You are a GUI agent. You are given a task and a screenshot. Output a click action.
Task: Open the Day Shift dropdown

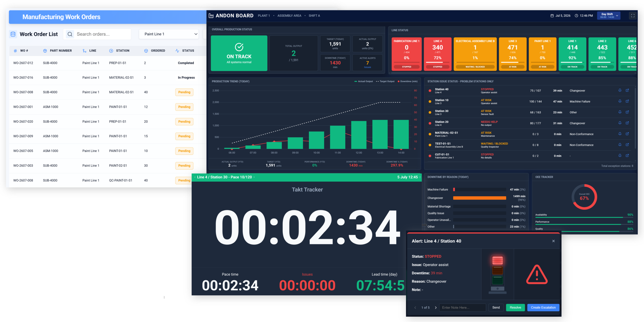(x=609, y=16)
